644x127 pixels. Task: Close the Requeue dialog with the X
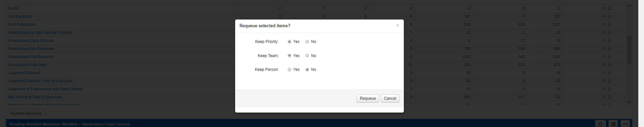[397, 25]
